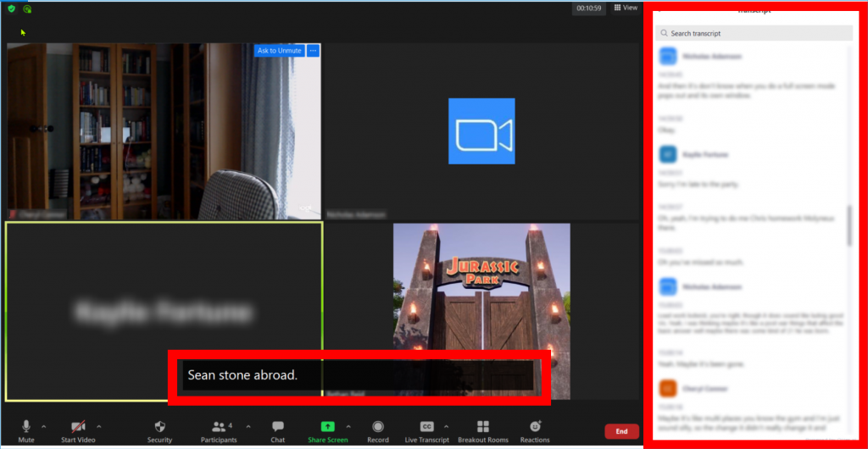
Task: Change layout using the View button
Action: click(626, 8)
